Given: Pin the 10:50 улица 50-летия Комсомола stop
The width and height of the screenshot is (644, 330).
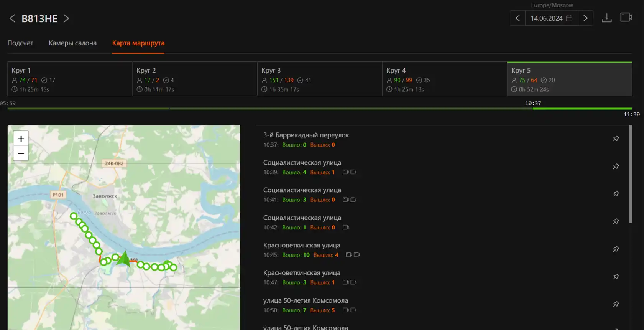Looking at the screenshot, I should click(x=616, y=304).
